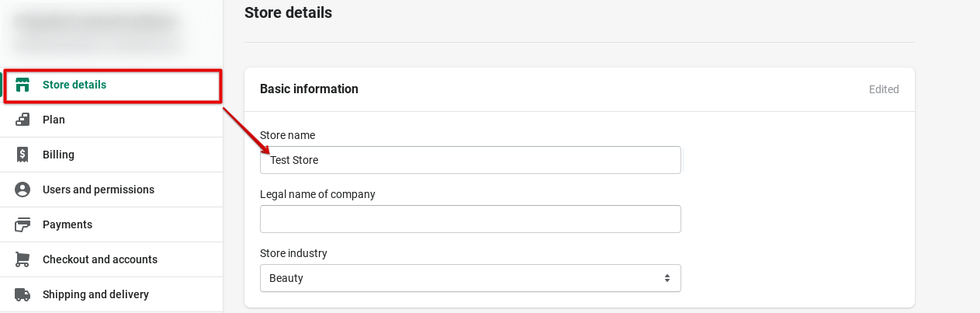980x313 pixels.
Task: Click the Billing dollar receipt icon
Action: (23, 155)
